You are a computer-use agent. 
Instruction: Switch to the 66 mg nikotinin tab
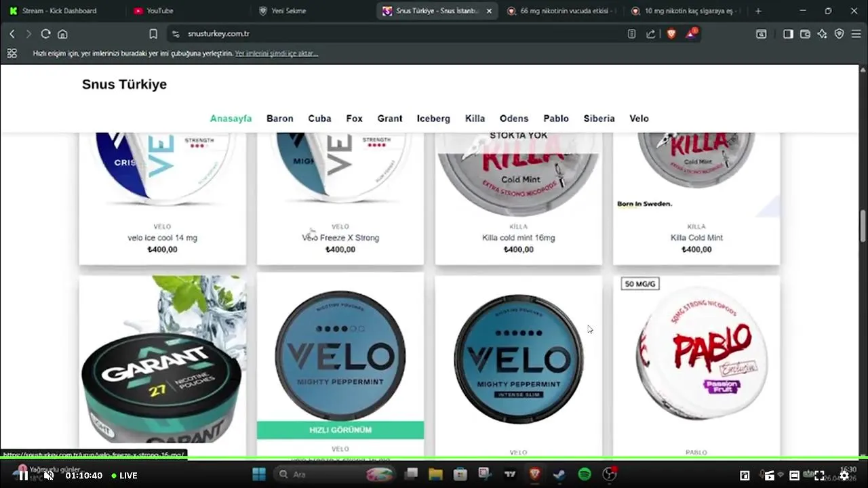tap(561, 11)
